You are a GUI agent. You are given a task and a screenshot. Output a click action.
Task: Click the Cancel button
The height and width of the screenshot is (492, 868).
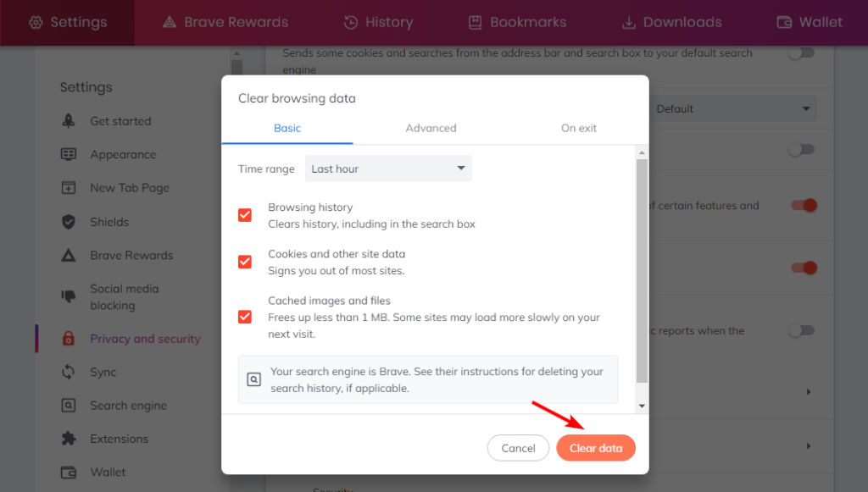(x=518, y=448)
